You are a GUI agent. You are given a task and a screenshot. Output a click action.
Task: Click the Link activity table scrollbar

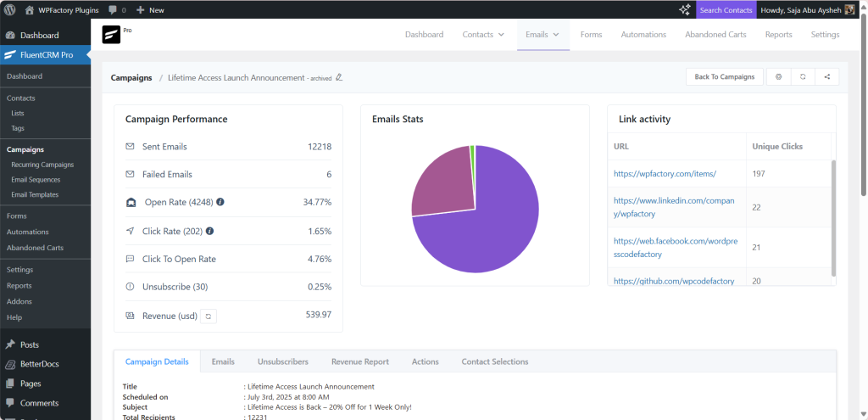tap(834, 218)
